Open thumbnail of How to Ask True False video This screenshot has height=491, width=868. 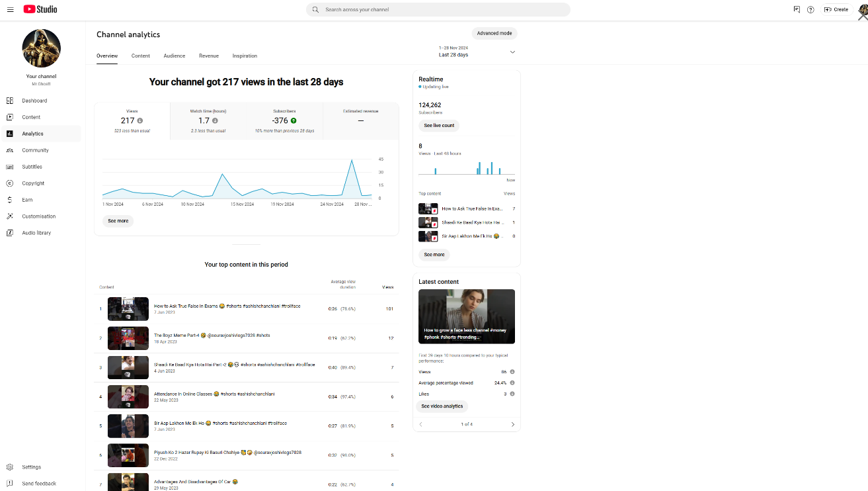point(128,309)
